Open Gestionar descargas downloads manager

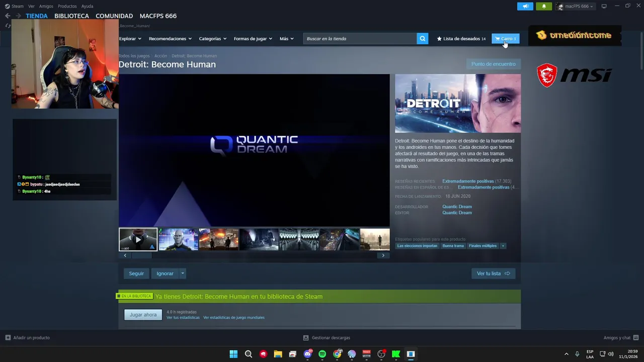[327, 338]
